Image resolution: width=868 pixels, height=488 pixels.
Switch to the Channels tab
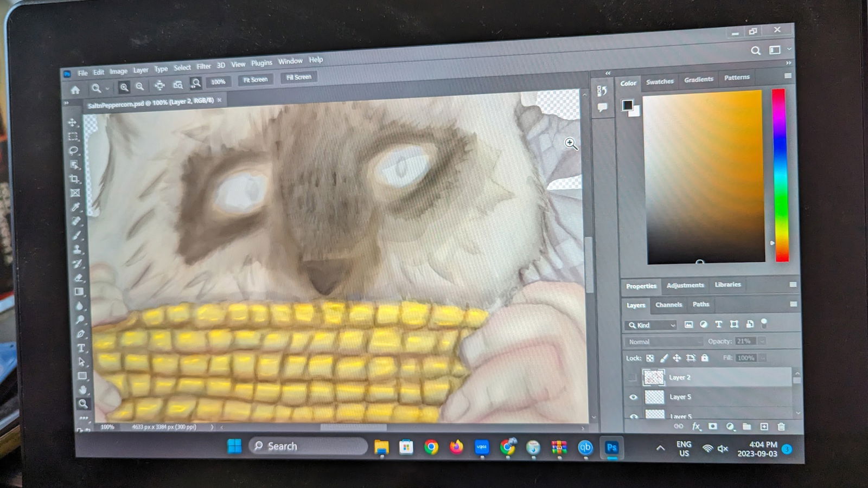point(668,305)
